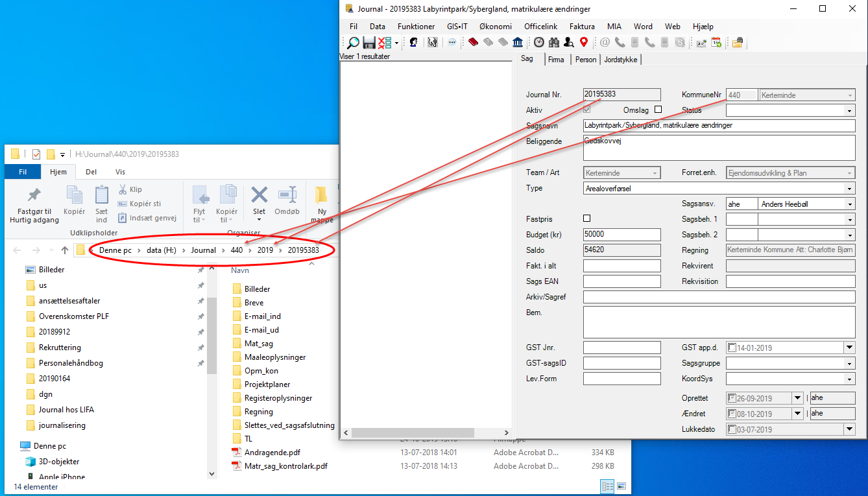Viewport: 868px width, 496px height.
Task: Click the calendar icon in Journal toolbar
Action: [716, 43]
